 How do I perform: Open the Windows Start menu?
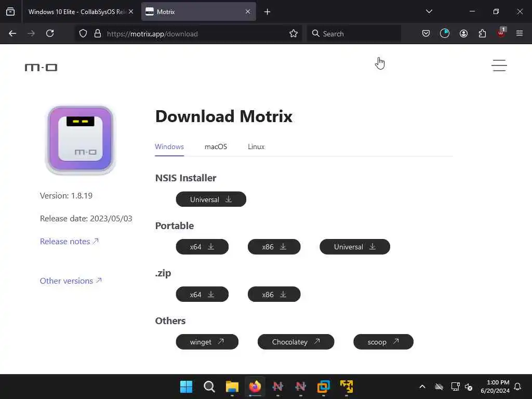[x=186, y=387]
